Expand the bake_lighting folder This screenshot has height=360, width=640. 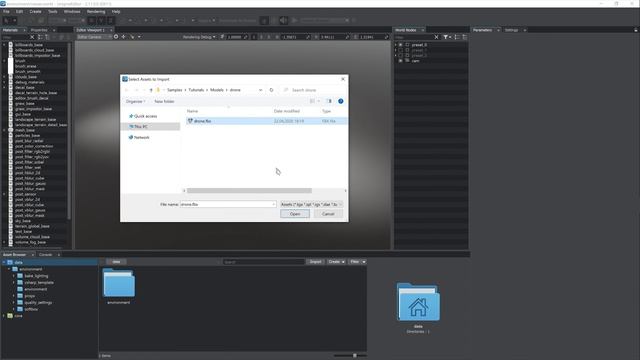click(x=14, y=276)
